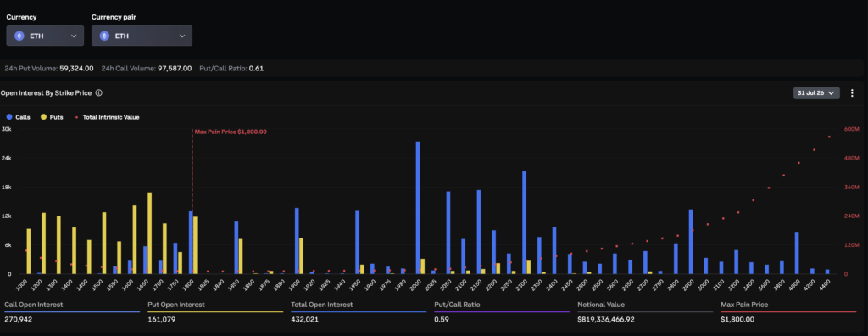Click the 4400 strike label on x-axis
Viewport: 868px width, 336px height.
pos(824,284)
